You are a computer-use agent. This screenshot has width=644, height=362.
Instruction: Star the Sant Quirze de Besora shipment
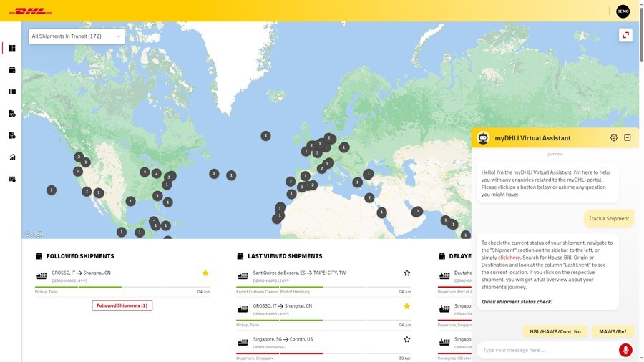[407, 273]
